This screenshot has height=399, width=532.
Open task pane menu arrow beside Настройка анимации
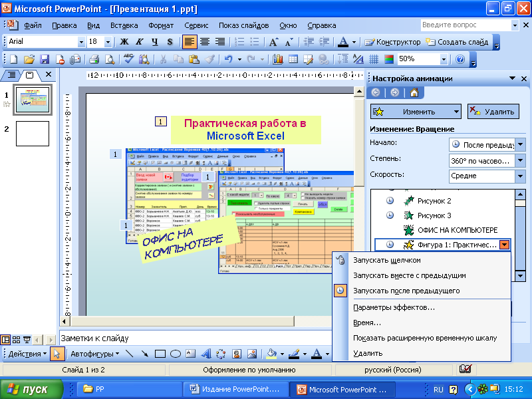512,78
